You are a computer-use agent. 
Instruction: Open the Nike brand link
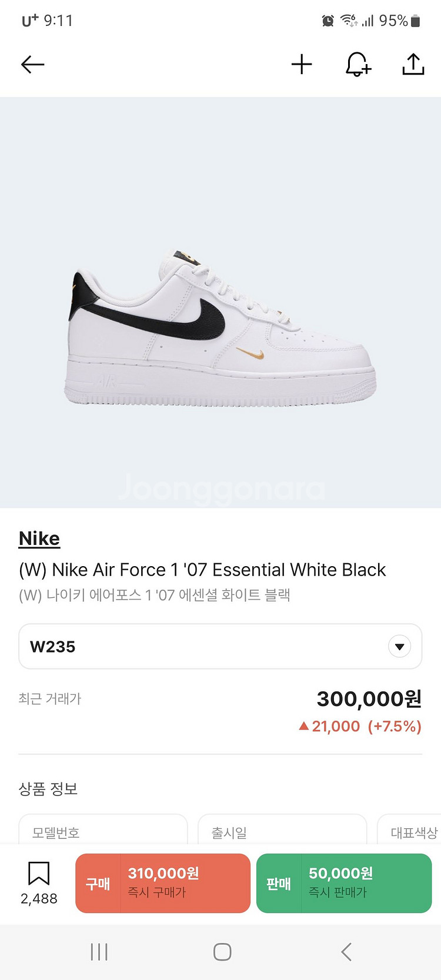coord(39,539)
